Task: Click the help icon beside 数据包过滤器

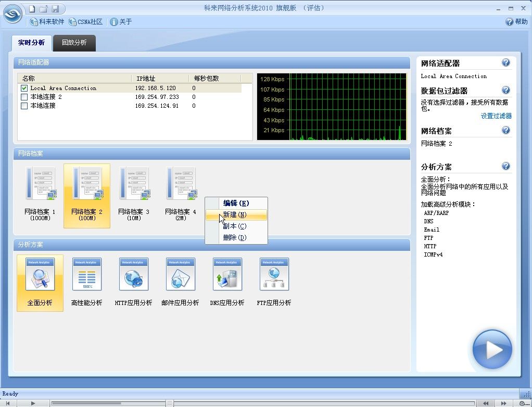Action: pyautogui.click(x=505, y=91)
